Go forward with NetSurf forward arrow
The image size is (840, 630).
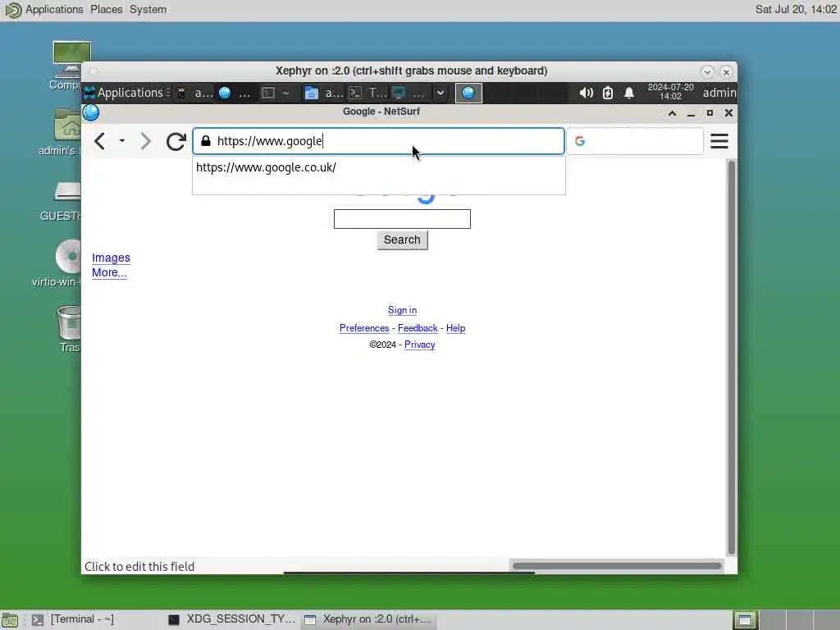click(x=145, y=141)
